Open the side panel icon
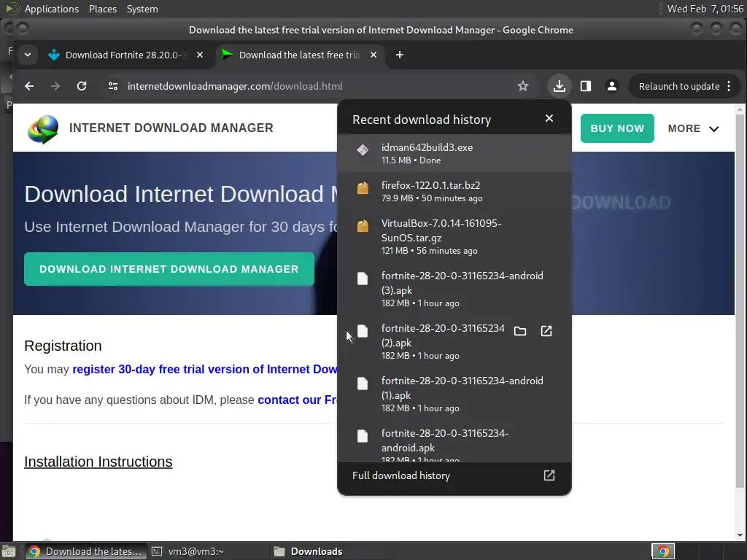The width and height of the screenshot is (747, 560). pos(586,86)
